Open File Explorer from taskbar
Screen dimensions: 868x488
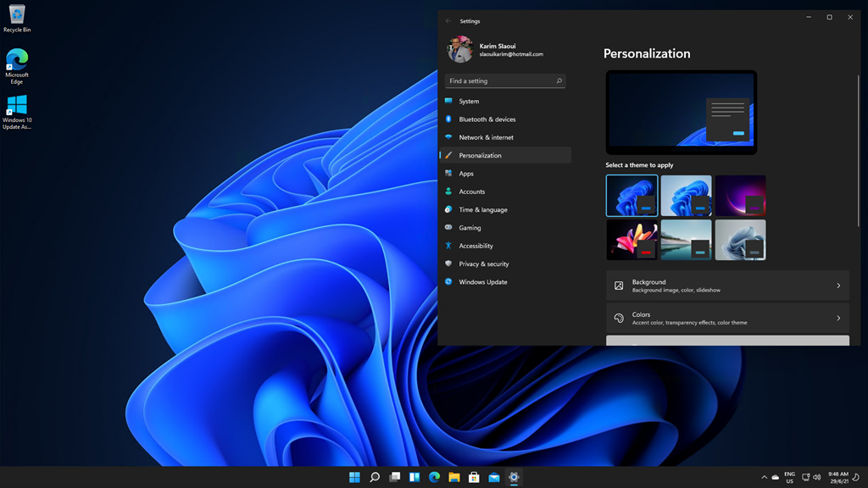pos(454,478)
